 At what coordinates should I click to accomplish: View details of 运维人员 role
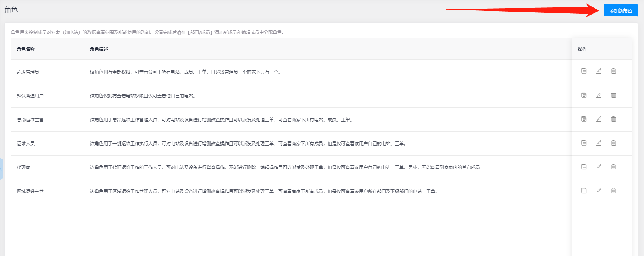point(584,143)
